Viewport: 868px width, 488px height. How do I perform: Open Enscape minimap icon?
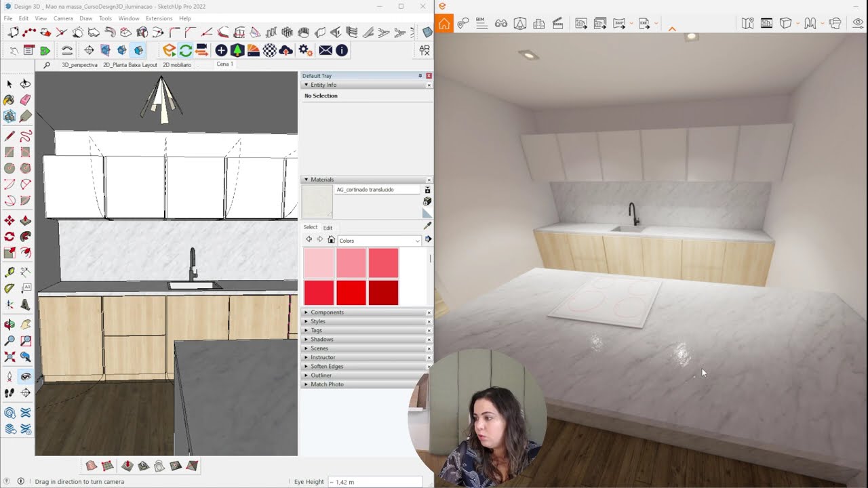(x=747, y=23)
